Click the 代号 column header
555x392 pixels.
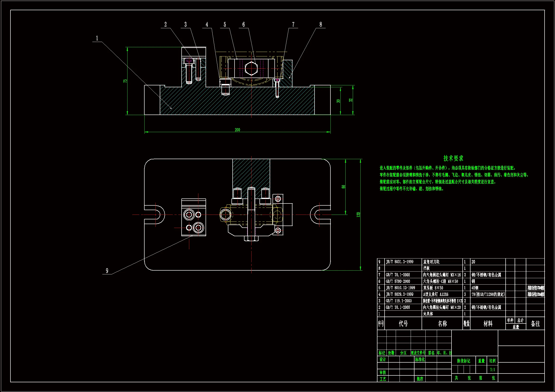tap(403, 324)
